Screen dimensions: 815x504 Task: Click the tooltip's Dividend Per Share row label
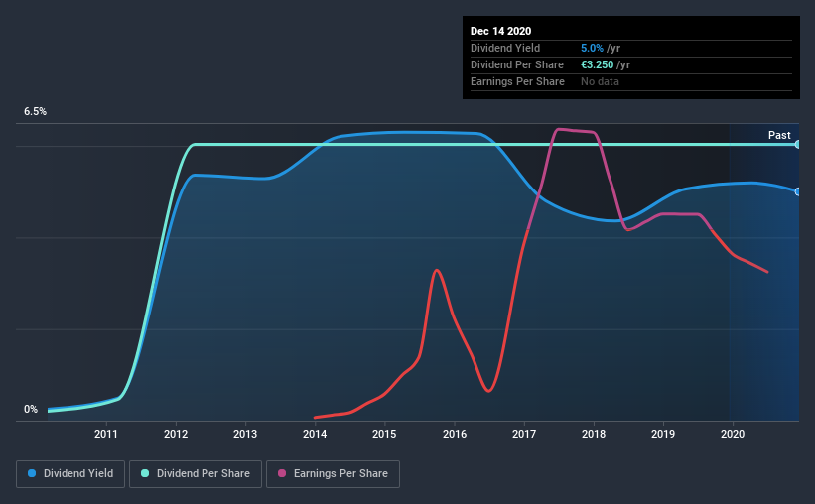coord(517,64)
